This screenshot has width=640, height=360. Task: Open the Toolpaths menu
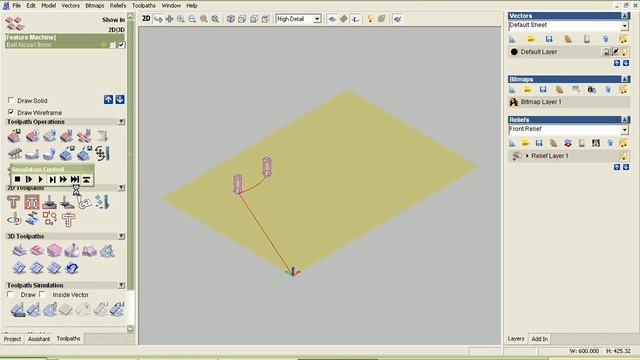pyautogui.click(x=144, y=6)
